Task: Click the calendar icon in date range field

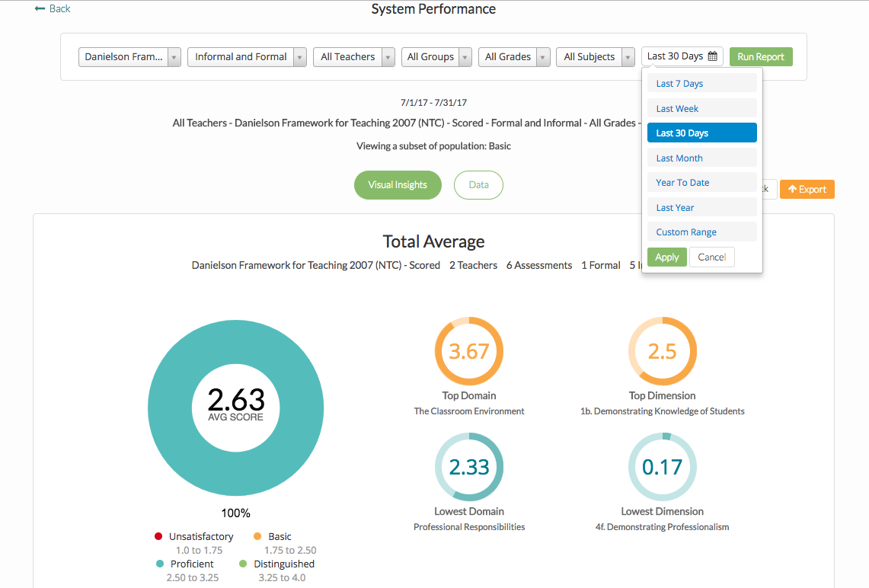Action: pyautogui.click(x=713, y=56)
